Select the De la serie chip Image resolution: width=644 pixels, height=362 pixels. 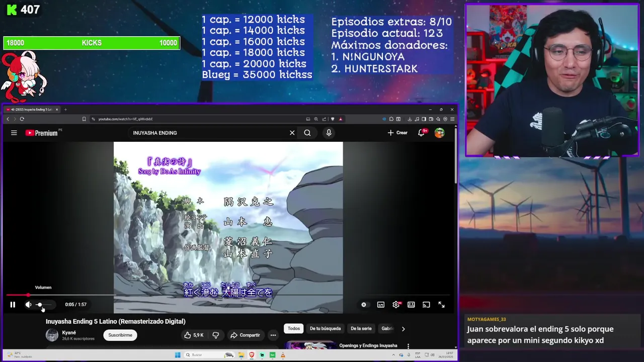pyautogui.click(x=361, y=329)
